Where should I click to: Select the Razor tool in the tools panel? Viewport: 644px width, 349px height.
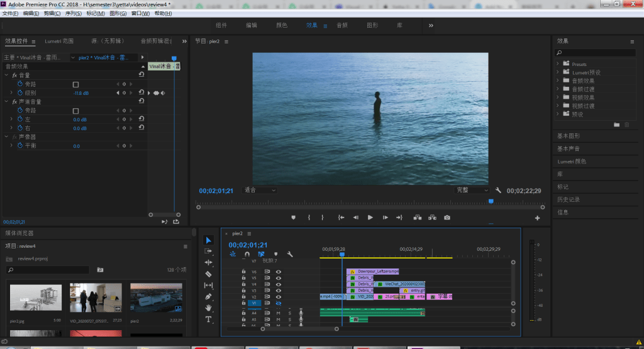click(x=209, y=274)
